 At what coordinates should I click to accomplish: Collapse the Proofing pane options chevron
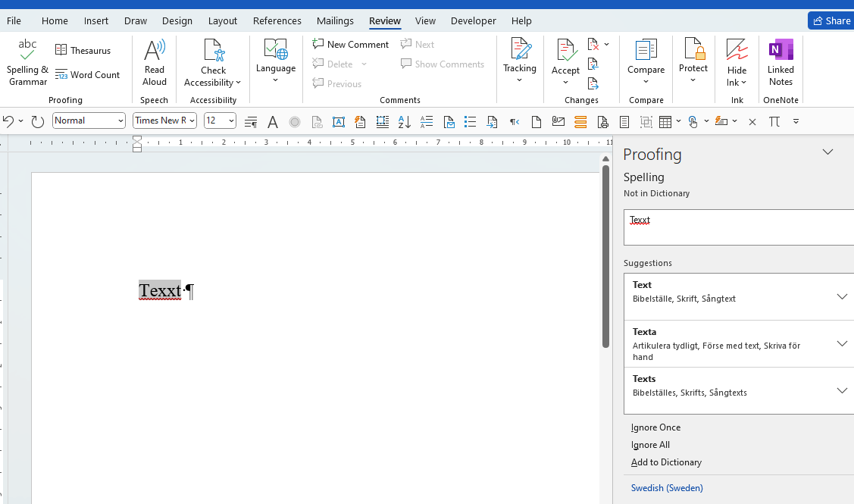827,152
